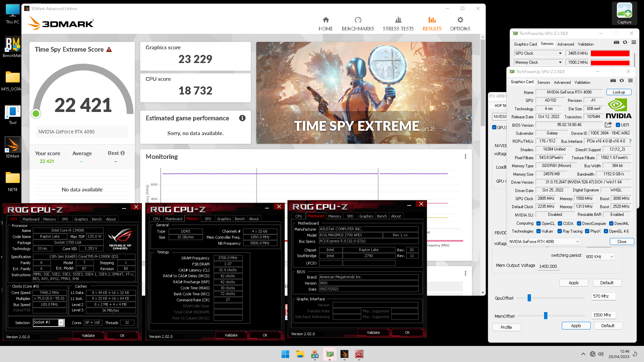Image resolution: width=644 pixels, height=362 pixels.
Task: Adjust MemOffset slider handle
Action: coord(545,315)
